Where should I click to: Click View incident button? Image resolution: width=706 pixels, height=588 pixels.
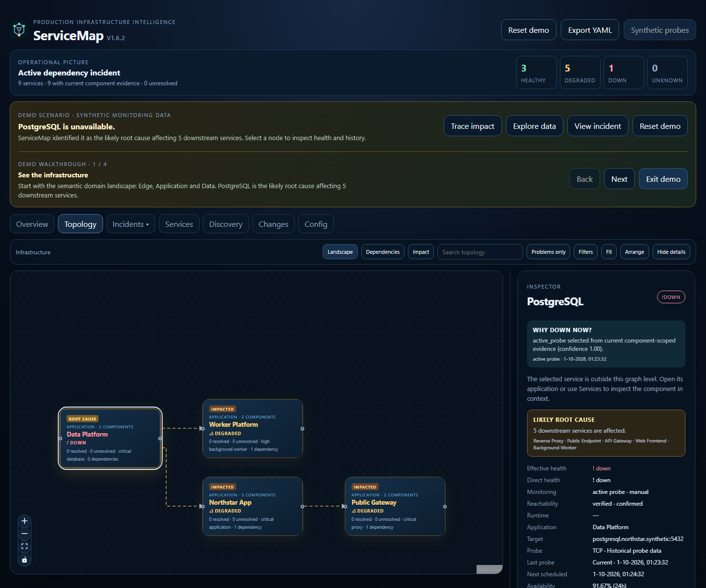[x=598, y=126]
